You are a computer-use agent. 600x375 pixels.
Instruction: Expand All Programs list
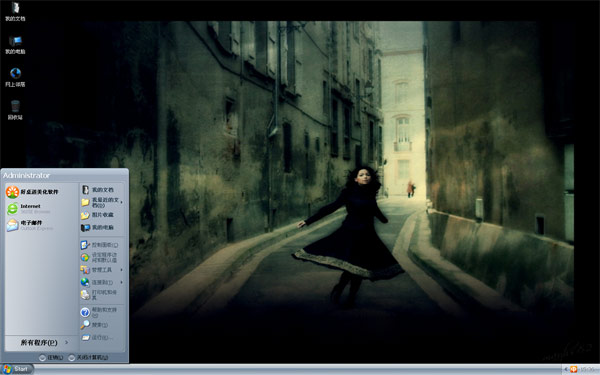click(41, 342)
